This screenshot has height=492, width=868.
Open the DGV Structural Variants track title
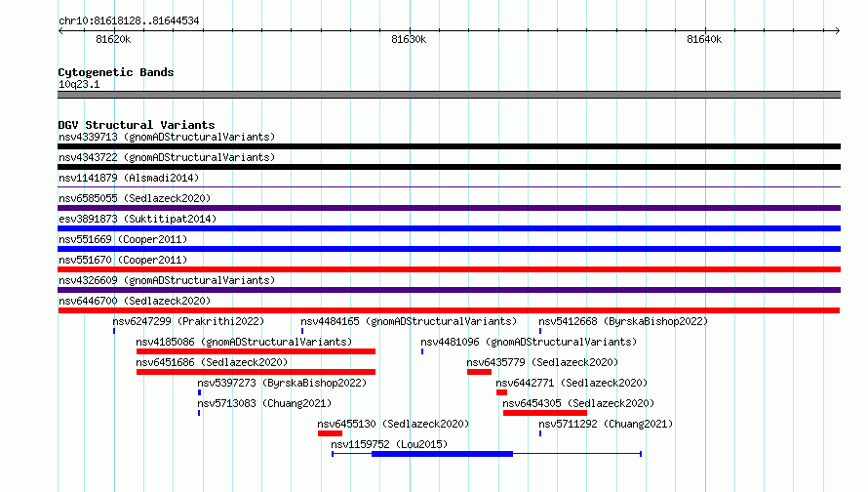point(137,125)
